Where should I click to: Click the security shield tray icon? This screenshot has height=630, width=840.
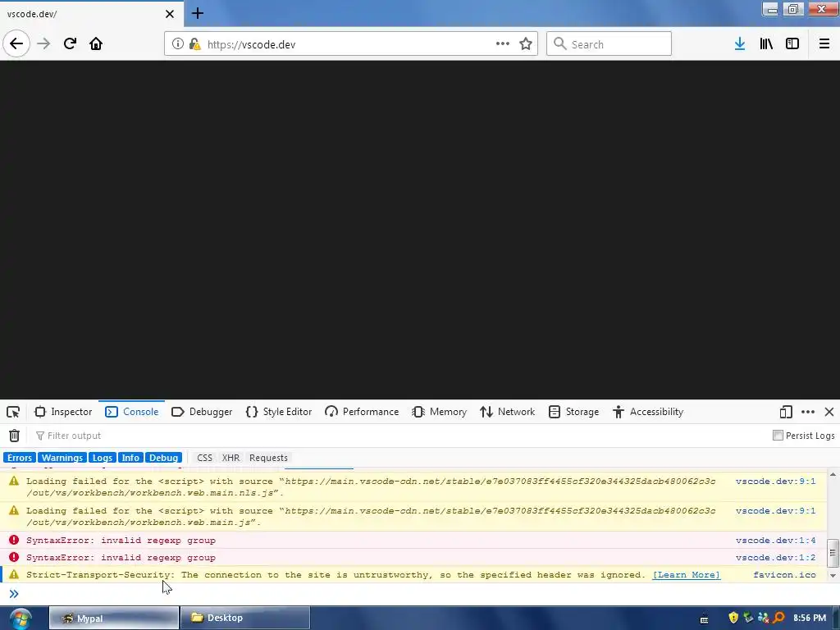[x=733, y=618]
